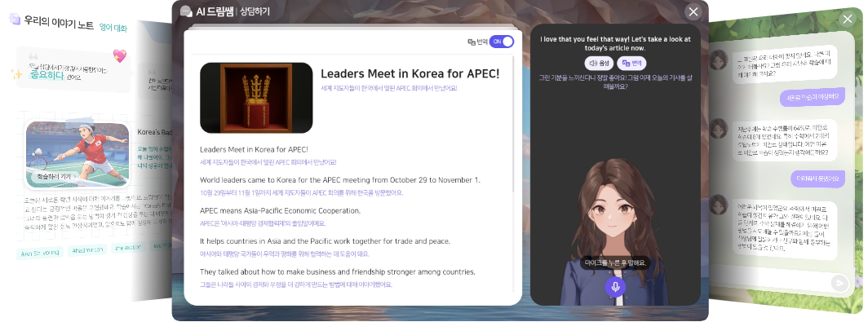Open the badminton player illustration thumbnail

coord(77,155)
